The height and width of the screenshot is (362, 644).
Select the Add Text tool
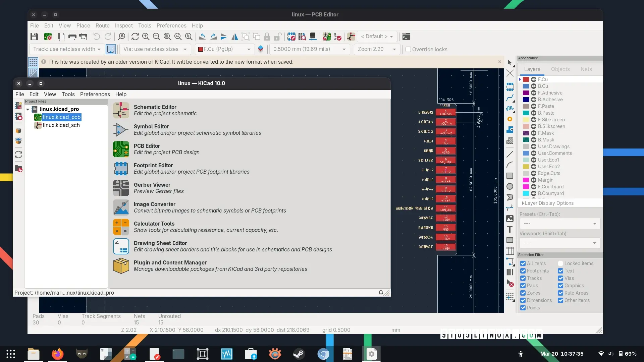[510, 230]
